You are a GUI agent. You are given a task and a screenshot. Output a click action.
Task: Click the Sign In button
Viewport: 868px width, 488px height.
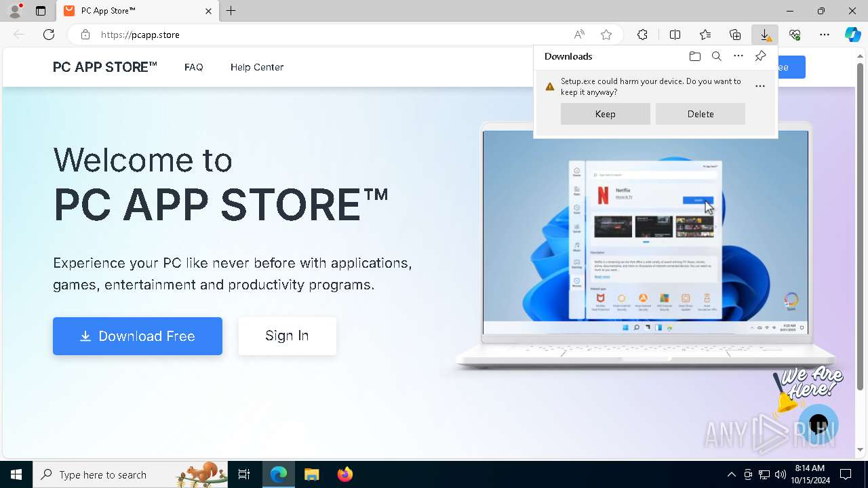[x=287, y=336]
